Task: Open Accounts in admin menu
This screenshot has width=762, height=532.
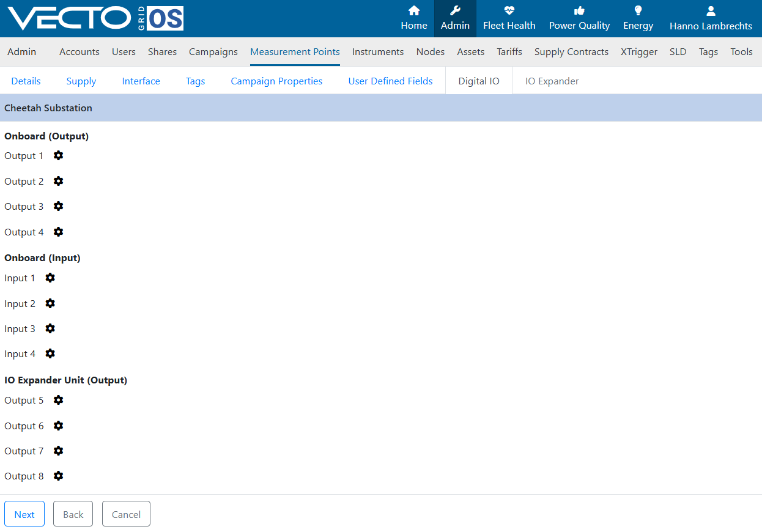Action: tap(80, 52)
